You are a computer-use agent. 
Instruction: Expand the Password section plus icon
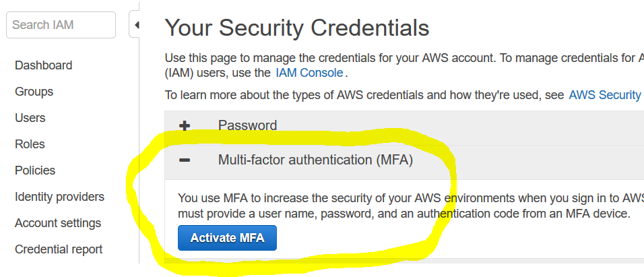click(184, 125)
